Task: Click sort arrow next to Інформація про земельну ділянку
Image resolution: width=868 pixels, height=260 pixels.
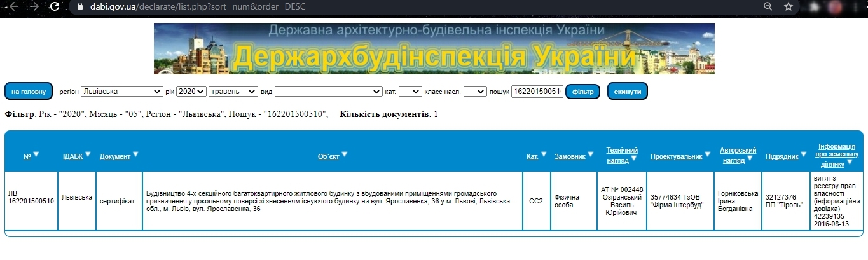Action: pyautogui.click(x=850, y=163)
